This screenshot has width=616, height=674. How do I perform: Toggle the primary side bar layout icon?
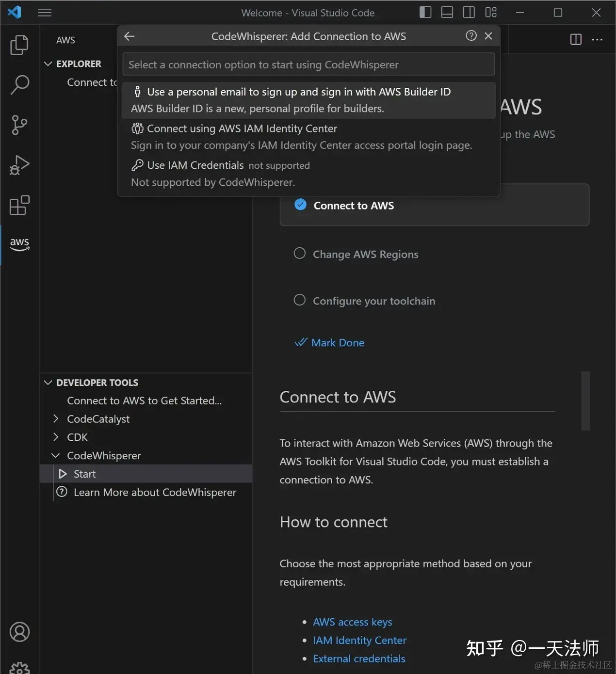pyautogui.click(x=425, y=13)
